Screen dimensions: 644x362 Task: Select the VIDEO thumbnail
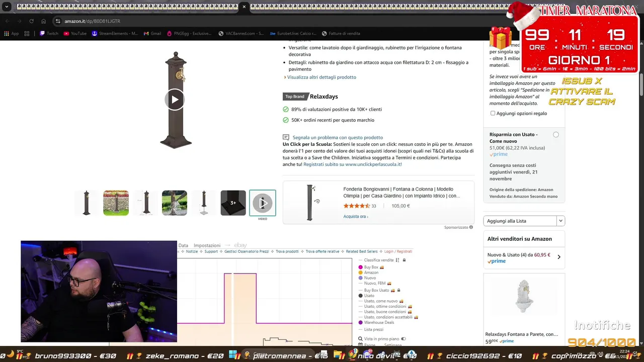click(263, 203)
